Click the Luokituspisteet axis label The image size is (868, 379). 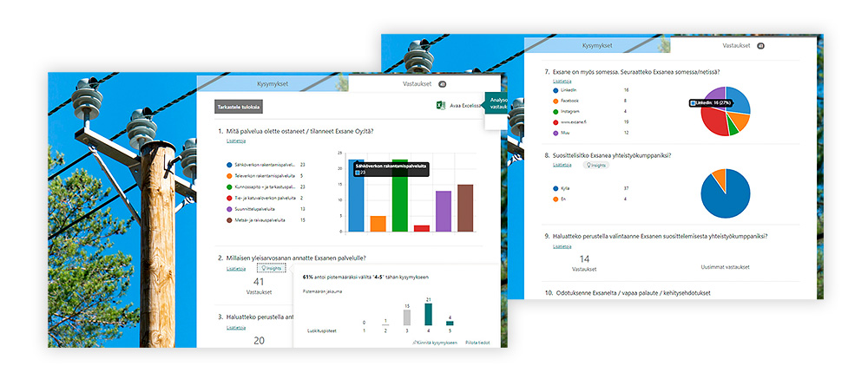322,330
